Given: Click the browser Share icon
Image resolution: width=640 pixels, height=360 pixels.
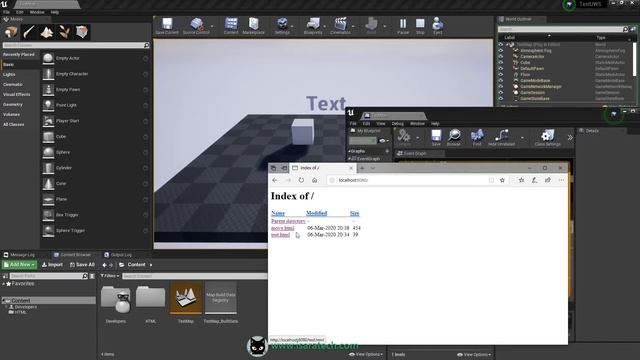Looking at the screenshot, I should (x=548, y=180).
